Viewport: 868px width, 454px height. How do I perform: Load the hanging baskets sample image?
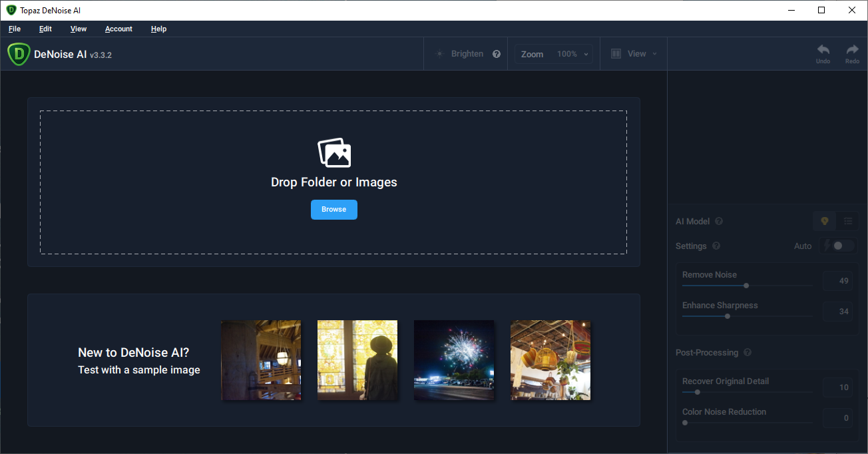tap(550, 360)
